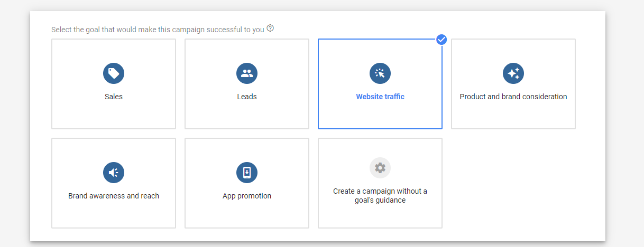
Task: Click the Website traffic cursor icon
Action: pyautogui.click(x=380, y=73)
